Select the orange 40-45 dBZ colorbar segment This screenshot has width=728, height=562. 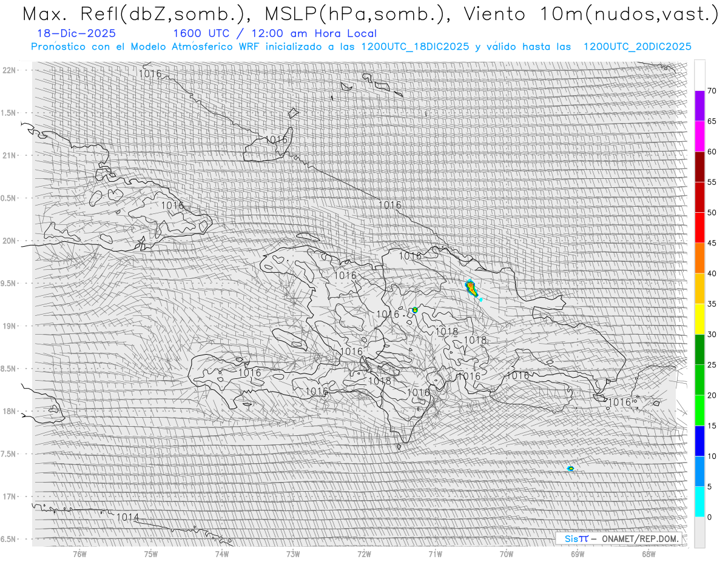(x=699, y=258)
